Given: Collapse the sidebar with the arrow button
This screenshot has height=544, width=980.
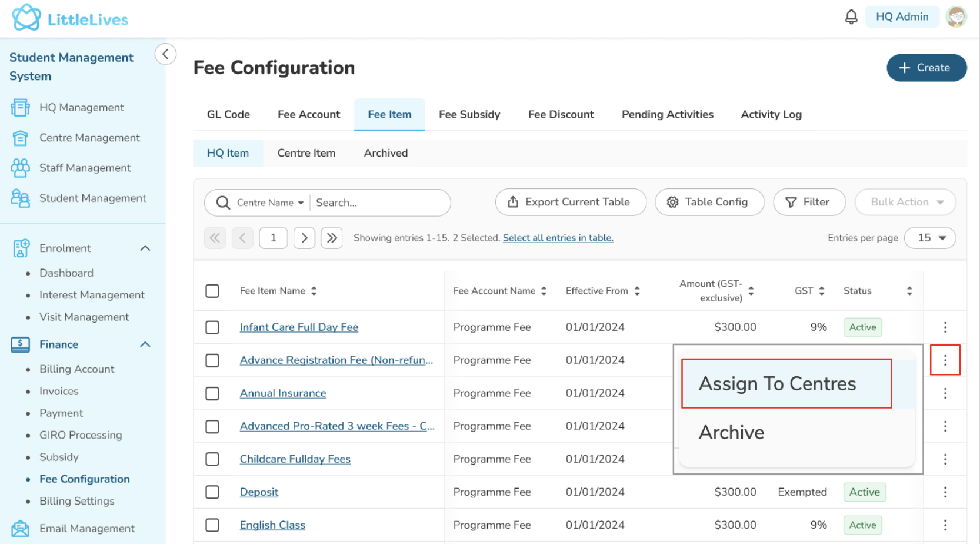Looking at the screenshot, I should coord(165,54).
